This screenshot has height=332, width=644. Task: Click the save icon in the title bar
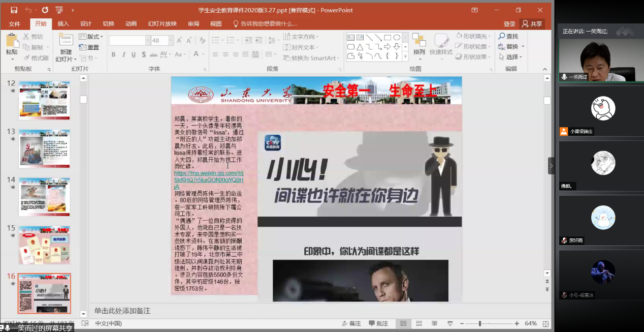14,10
